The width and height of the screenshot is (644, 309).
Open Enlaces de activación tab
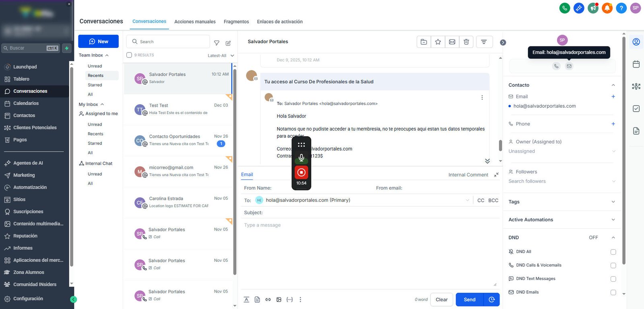[280, 22]
